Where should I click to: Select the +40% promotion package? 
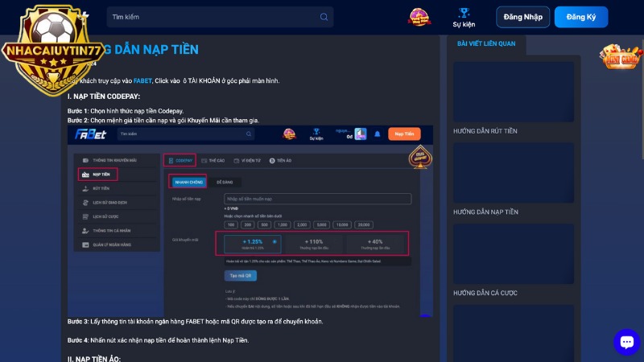click(x=375, y=245)
